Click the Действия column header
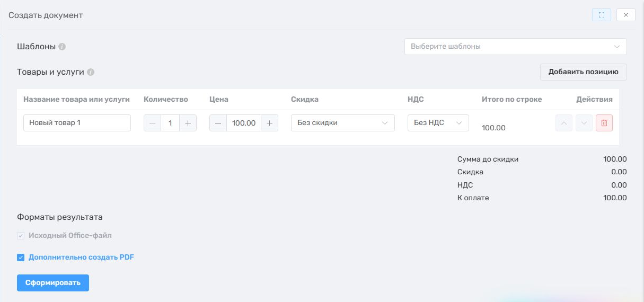The image size is (644, 302). pyautogui.click(x=594, y=99)
